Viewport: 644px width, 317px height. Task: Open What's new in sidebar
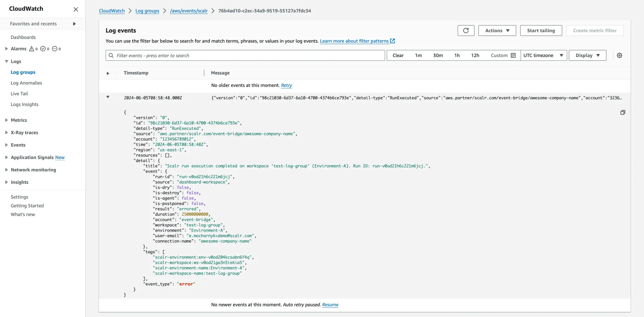click(23, 214)
